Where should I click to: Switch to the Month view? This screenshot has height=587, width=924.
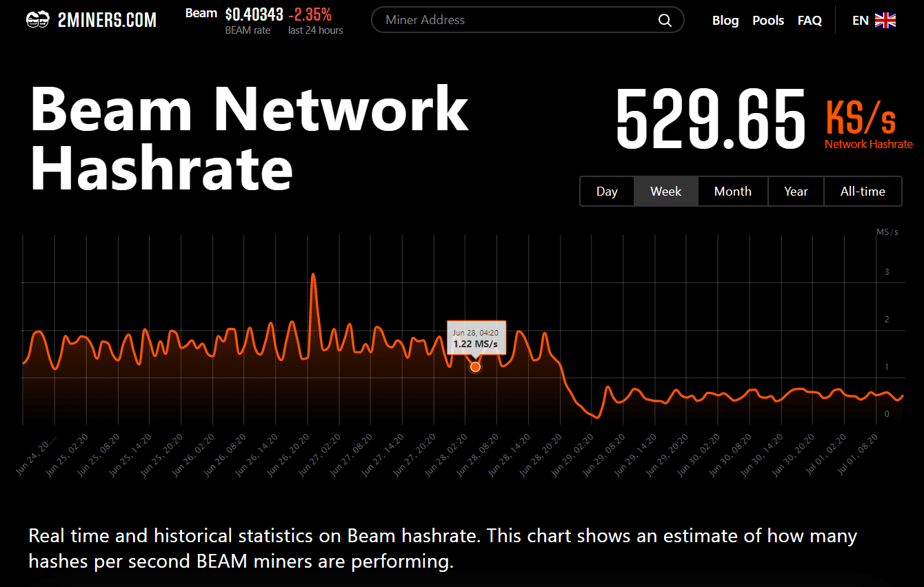[x=732, y=191]
